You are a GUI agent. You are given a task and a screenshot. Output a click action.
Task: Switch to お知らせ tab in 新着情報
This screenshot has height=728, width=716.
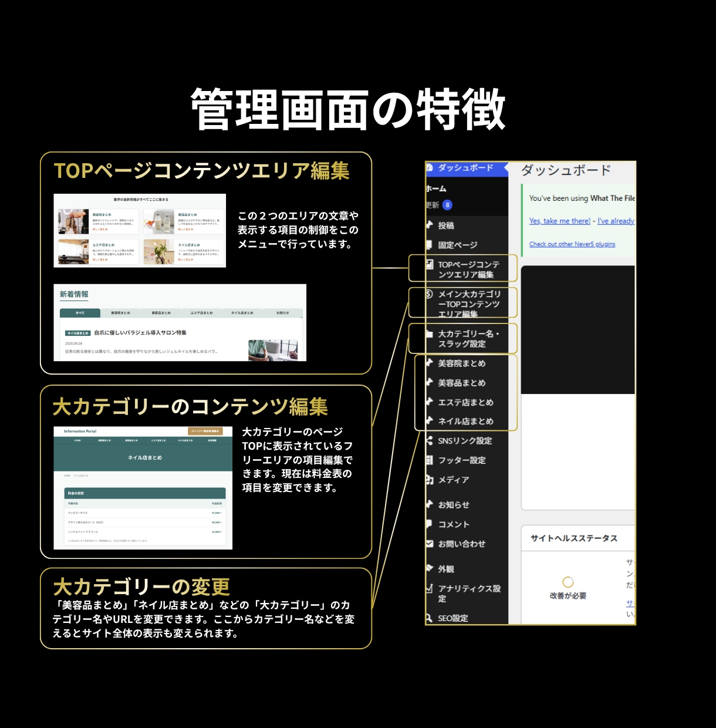pos(282,313)
